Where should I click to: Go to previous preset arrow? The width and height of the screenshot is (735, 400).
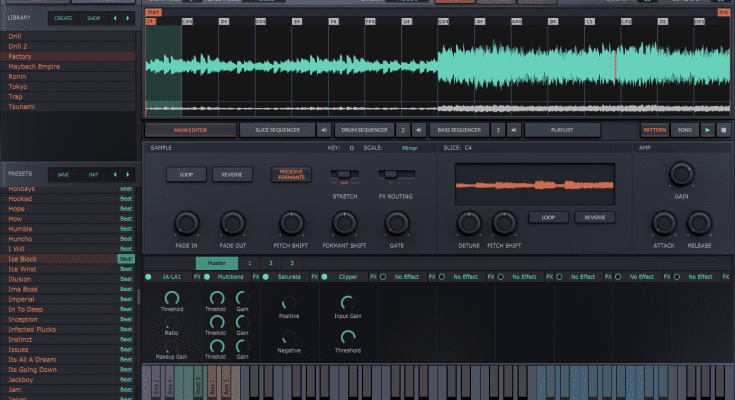click(115, 174)
